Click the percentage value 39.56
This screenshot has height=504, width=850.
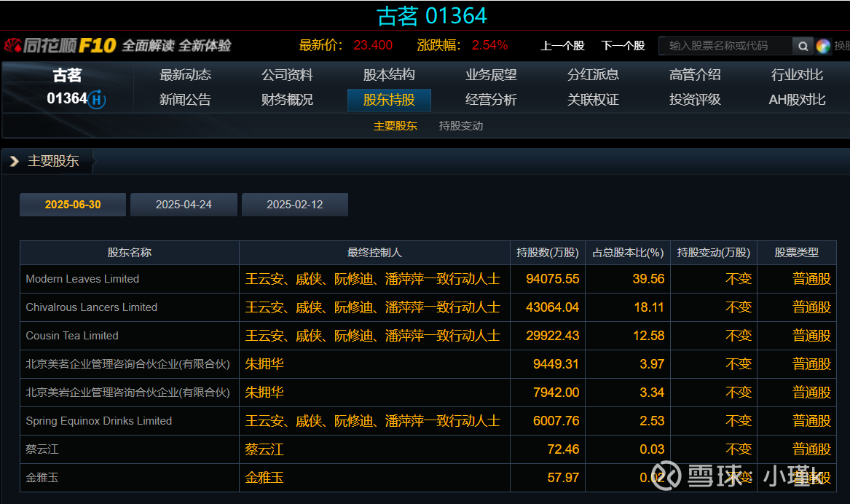coord(648,279)
